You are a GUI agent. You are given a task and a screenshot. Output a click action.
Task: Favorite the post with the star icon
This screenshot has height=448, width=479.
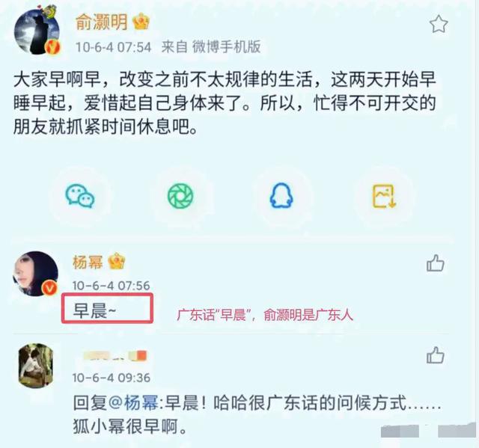[x=439, y=24]
